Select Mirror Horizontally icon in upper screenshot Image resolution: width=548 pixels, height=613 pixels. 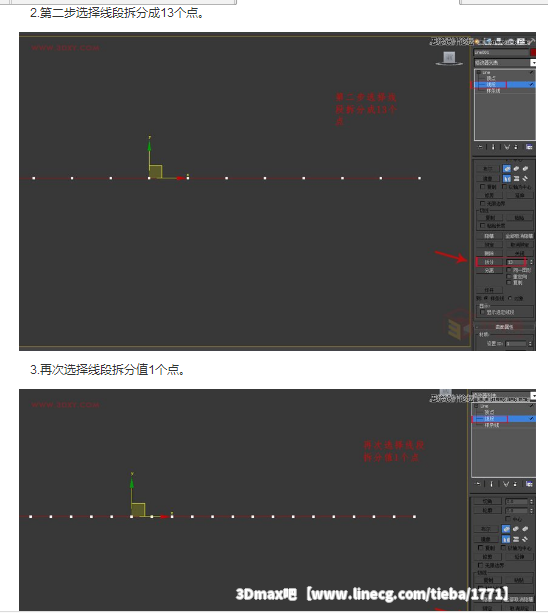(507, 179)
